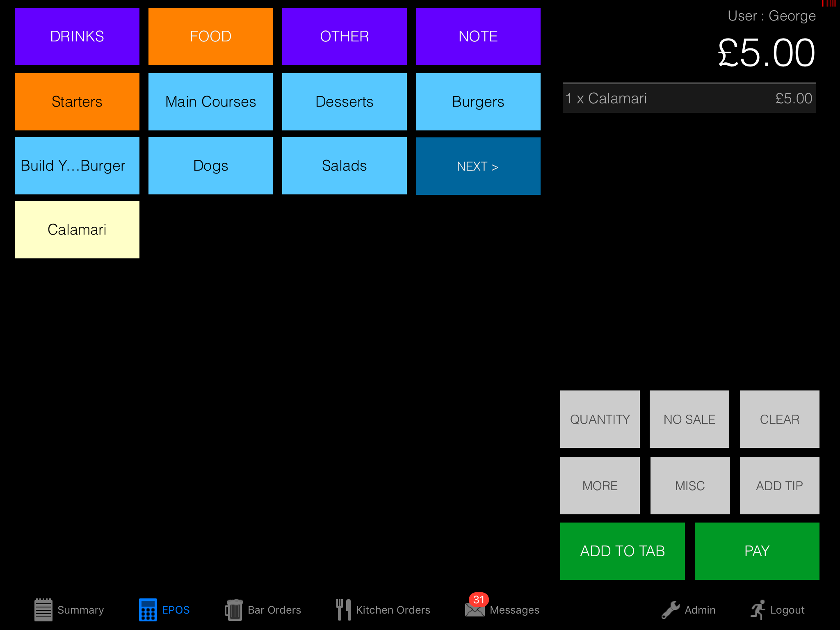
Task: Open Messages envelope icon with badge
Action: pos(475,609)
